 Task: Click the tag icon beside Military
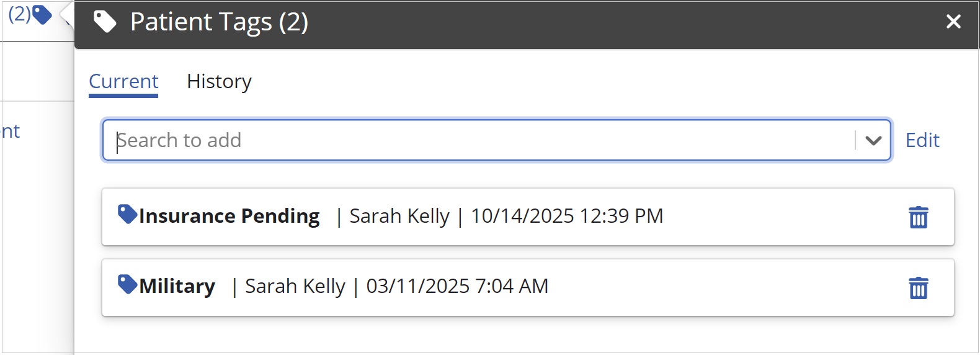(127, 284)
